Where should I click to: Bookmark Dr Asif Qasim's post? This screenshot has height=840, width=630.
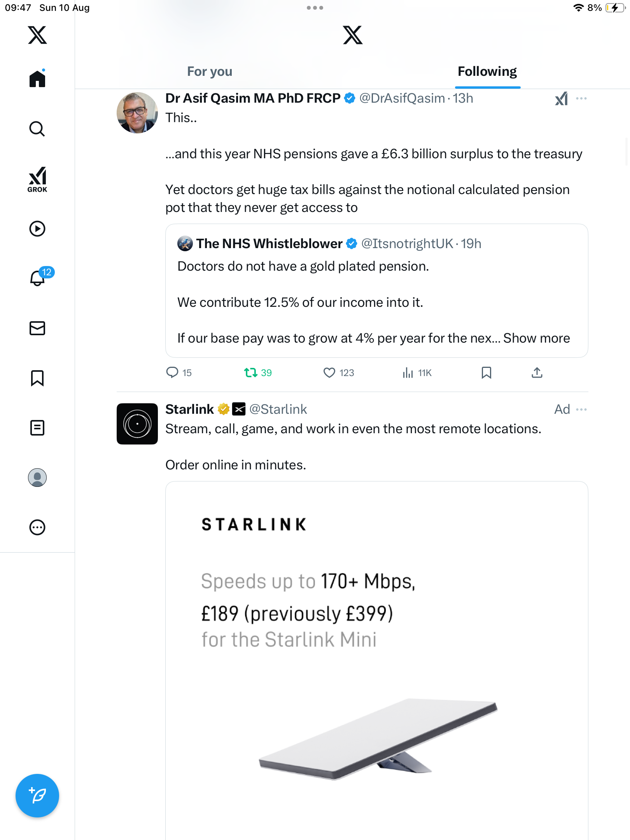[486, 373]
